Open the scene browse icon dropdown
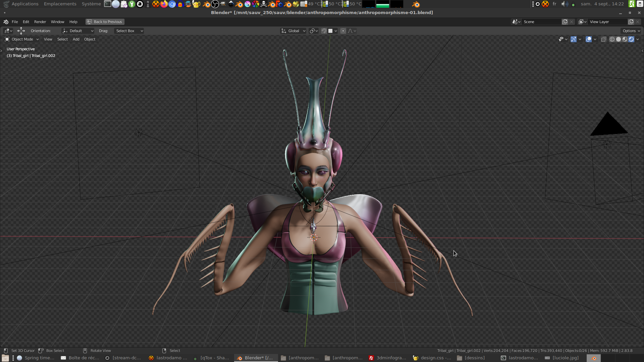Screen dimensions: 644x362 516,22
